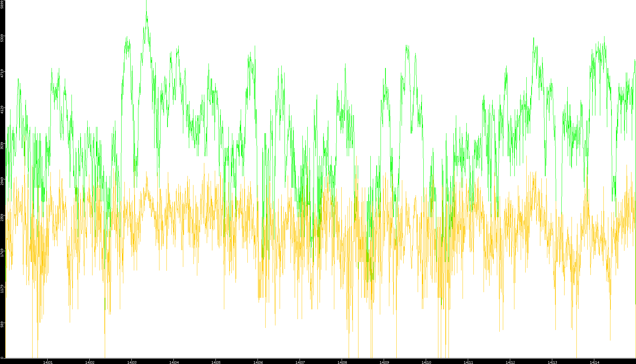Click the 3539 y-axis label

(2, 145)
